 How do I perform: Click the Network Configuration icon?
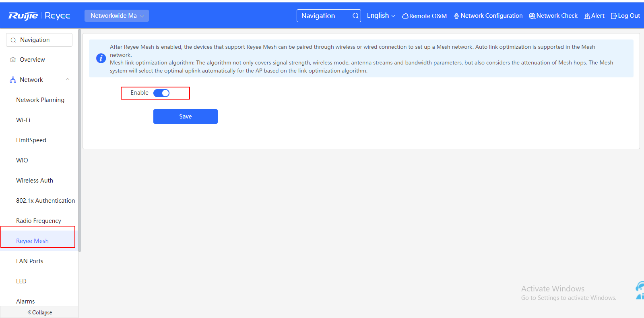pyautogui.click(x=456, y=16)
